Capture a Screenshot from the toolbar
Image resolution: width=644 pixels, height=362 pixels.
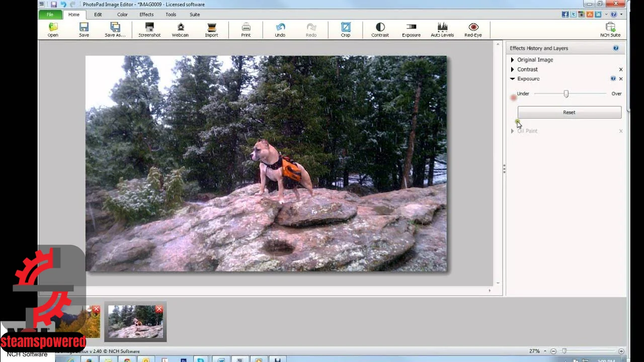pyautogui.click(x=149, y=30)
